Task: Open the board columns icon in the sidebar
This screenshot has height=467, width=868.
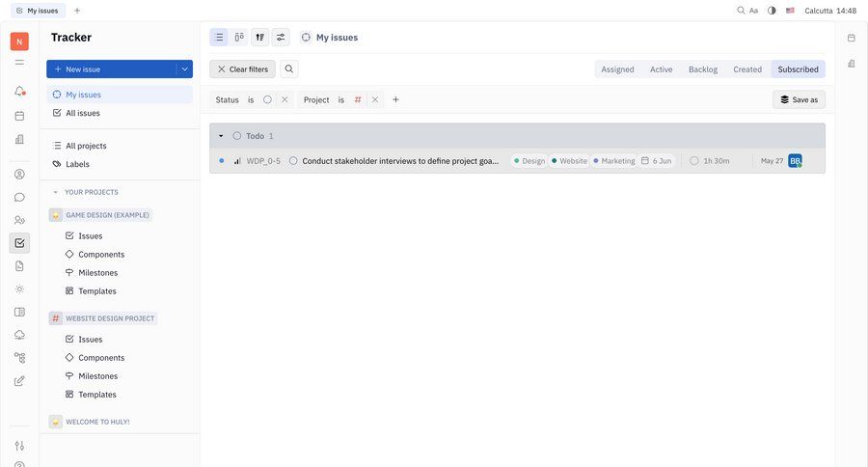Action: pyautogui.click(x=19, y=312)
